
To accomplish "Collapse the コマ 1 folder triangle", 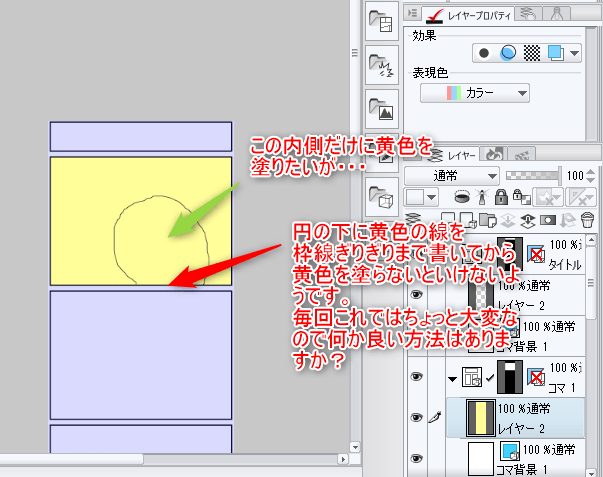I will 453,379.
